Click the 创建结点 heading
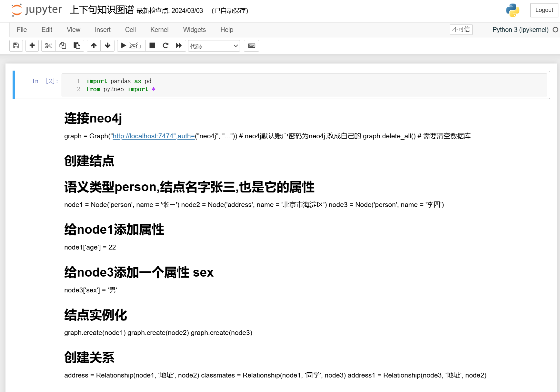560x392 pixels. click(89, 161)
